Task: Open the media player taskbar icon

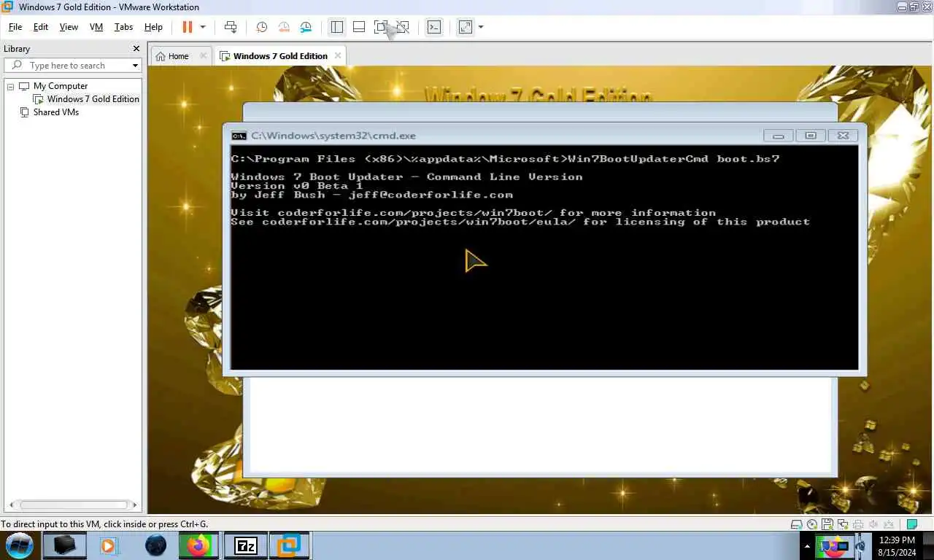Action: click(109, 545)
